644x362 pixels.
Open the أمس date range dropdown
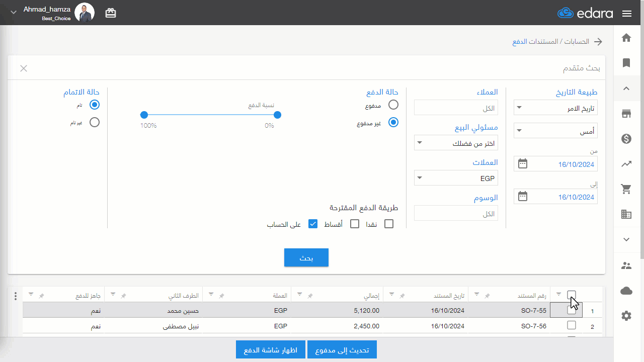coord(555,131)
